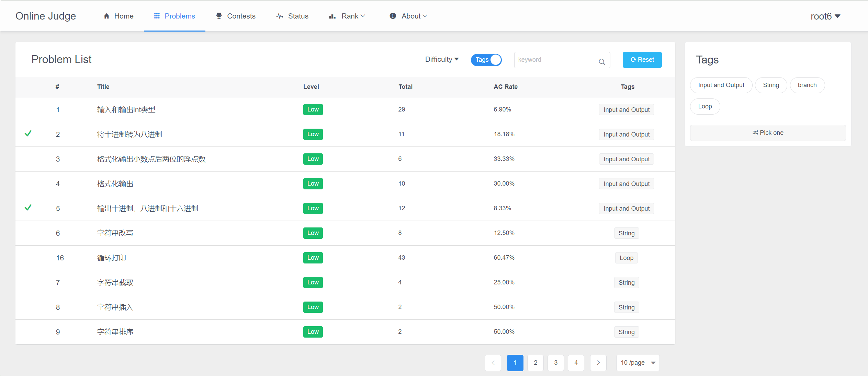
Task: Open the Difficulty dropdown
Action: click(x=442, y=59)
